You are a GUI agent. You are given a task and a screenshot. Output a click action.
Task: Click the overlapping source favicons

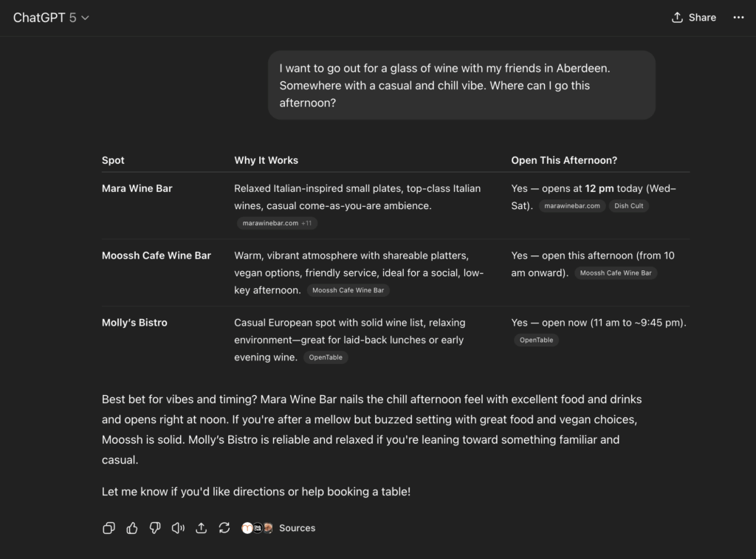point(257,528)
